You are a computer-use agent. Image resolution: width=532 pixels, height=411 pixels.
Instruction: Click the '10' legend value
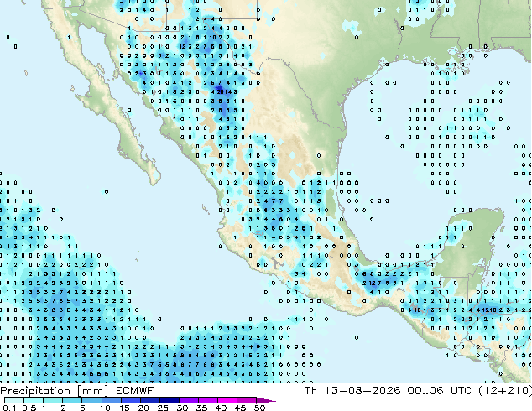[x=105, y=408]
